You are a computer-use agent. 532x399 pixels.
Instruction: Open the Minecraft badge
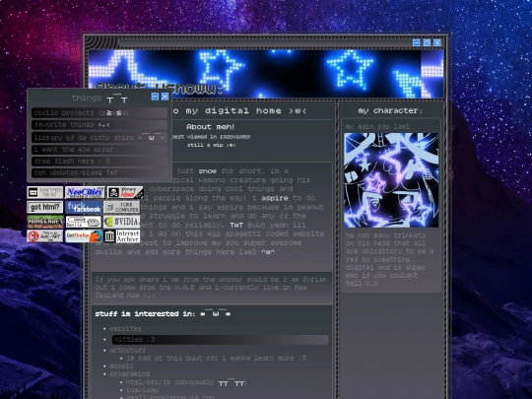click(45, 222)
